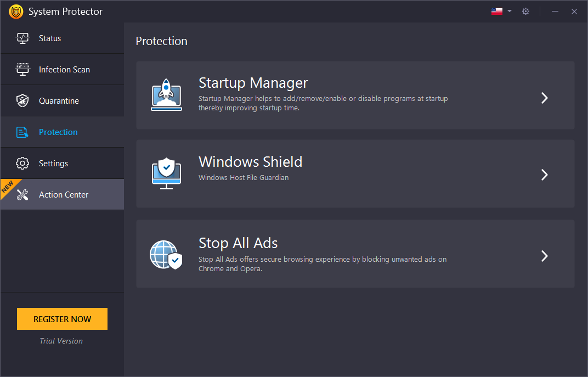The height and width of the screenshot is (377, 588).
Task: Expand Windows Shield with its chevron
Action: coord(544,175)
